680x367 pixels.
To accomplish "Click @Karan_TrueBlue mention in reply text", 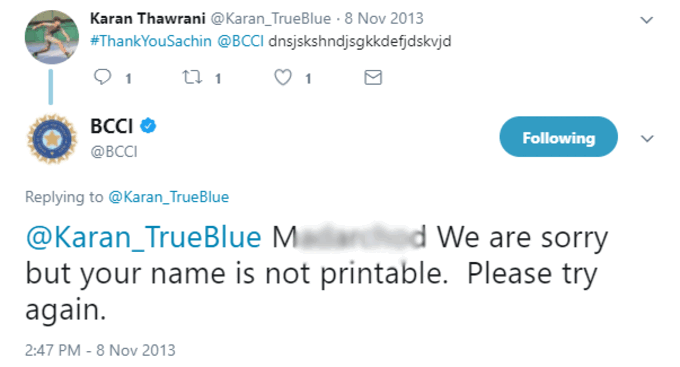I will click(144, 237).
